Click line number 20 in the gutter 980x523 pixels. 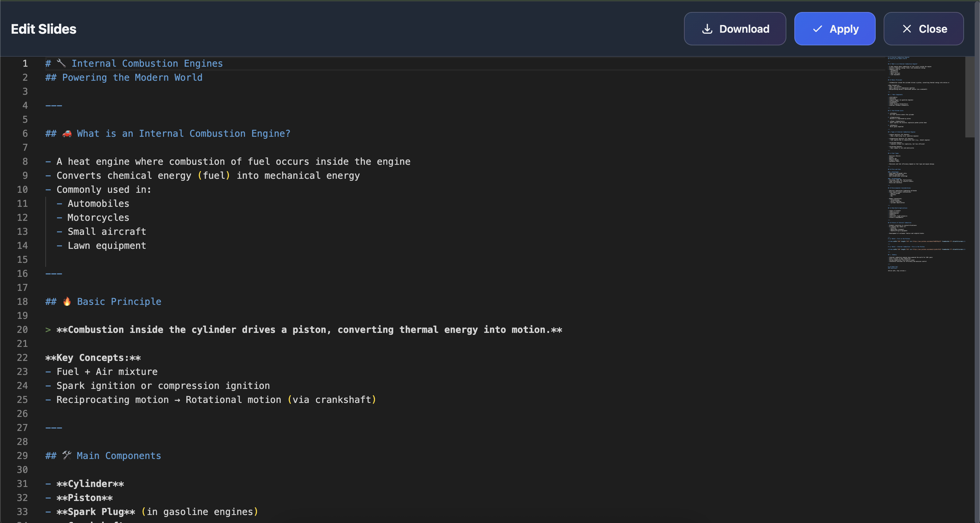point(22,330)
